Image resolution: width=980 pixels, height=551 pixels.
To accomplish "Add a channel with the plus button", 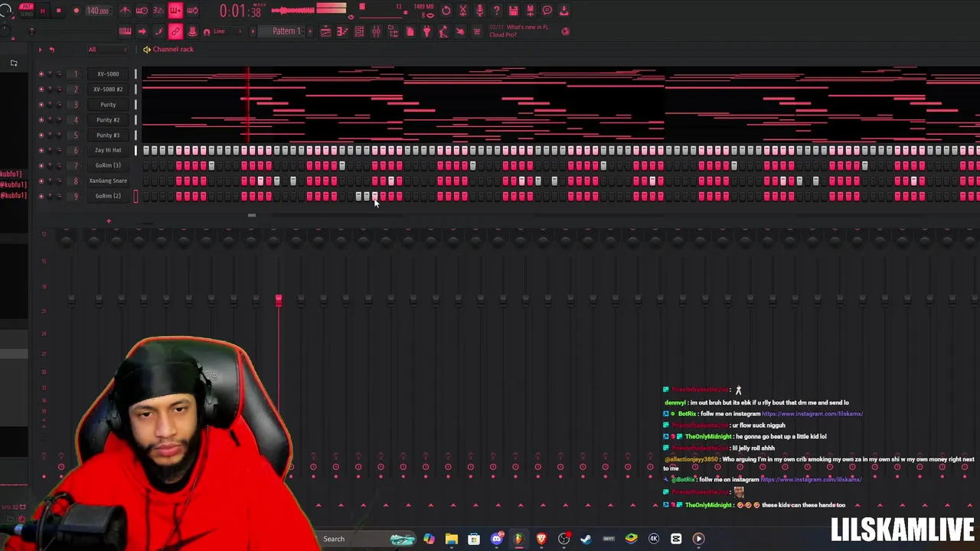I will 109,221.
